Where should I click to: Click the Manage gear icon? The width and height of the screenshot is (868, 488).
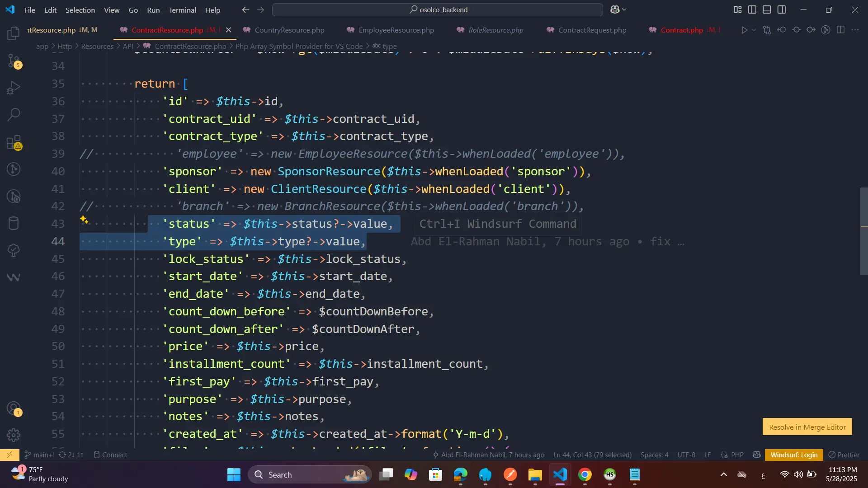(x=14, y=435)
